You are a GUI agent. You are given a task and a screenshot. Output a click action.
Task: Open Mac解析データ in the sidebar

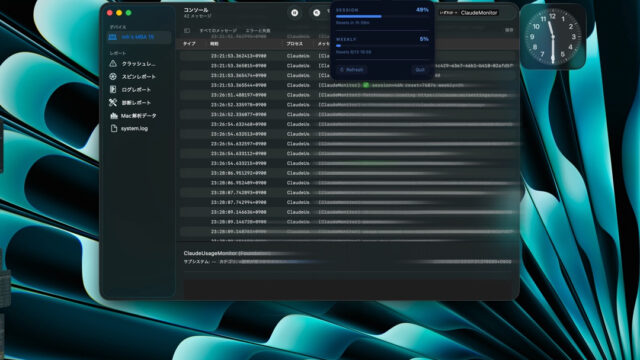click(133, 116)
